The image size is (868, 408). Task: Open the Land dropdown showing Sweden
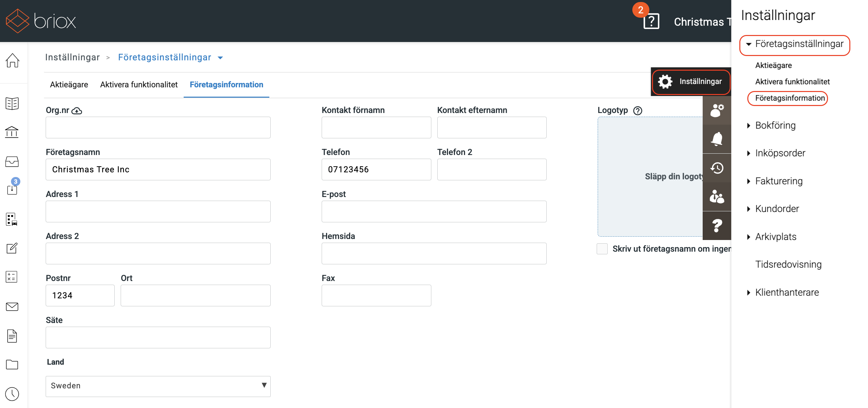pyautogui.click(x=158, y=386)
